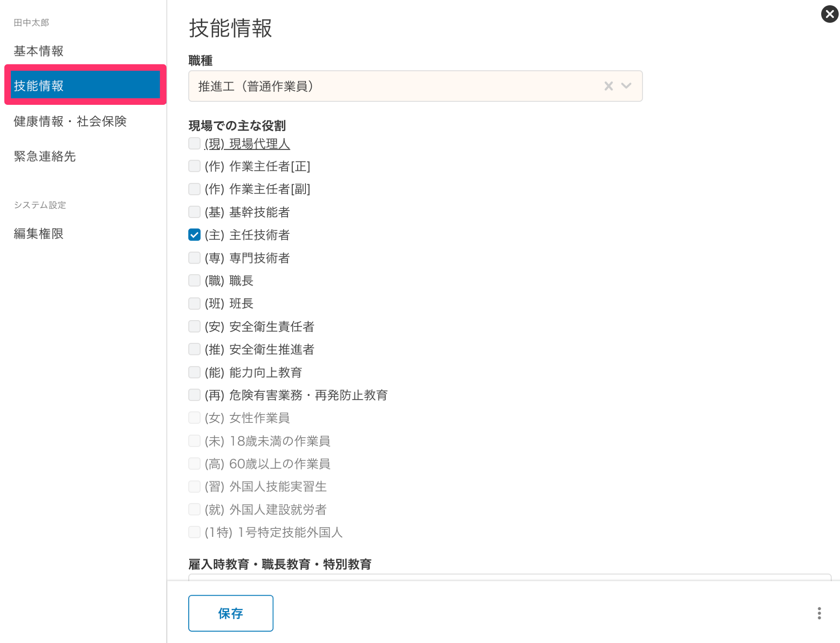Expand the 職種 dropdown chevron
840x643 pixels.
[626, 86]
